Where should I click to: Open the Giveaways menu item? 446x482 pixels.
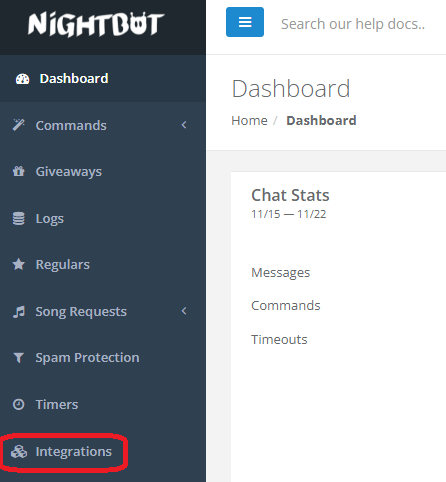pyautogui.click(x=103, y=172)
